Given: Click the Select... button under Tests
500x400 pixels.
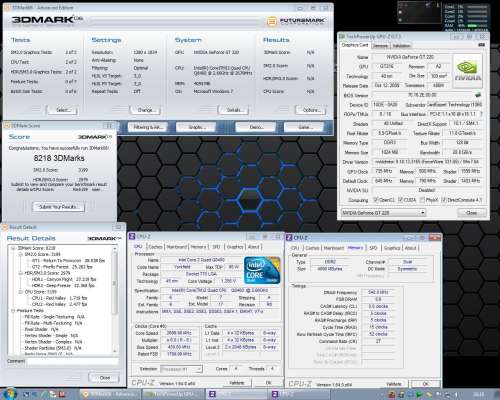Looking at the screenshot, I should point(62,110).
